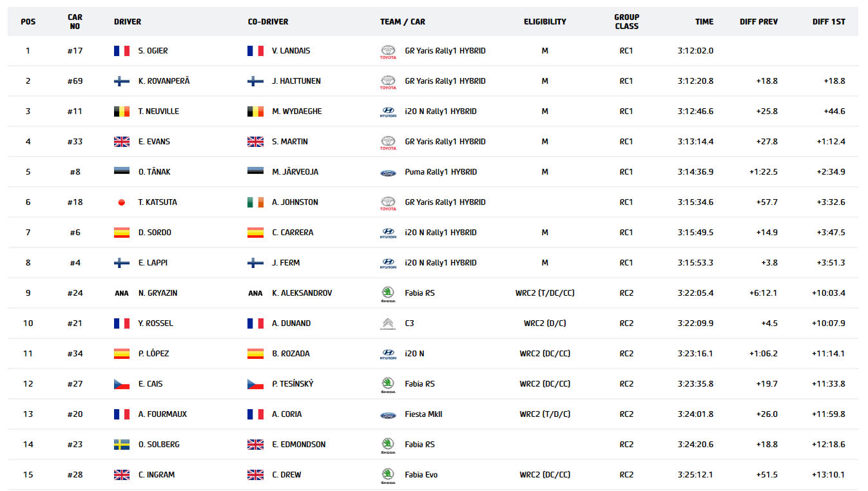Image resolution: width=868 pixels, height=491 pixels.
Task: Click the Ford logo next to Puma Rally1 HYBRID
Action: (388, 172)
